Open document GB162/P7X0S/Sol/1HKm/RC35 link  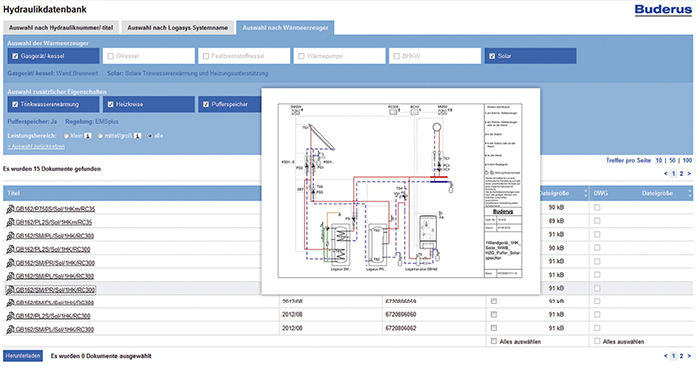[x=55, y=209]
